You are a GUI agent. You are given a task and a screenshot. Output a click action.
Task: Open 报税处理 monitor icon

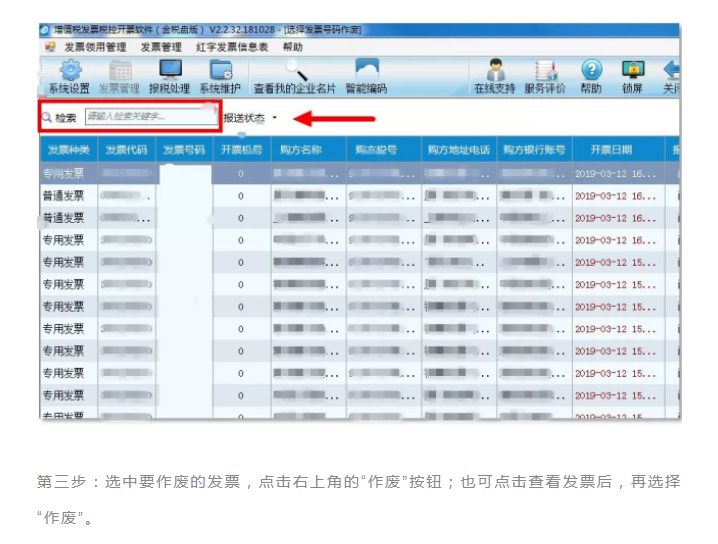pyautogui.click(x=171, y=70)
